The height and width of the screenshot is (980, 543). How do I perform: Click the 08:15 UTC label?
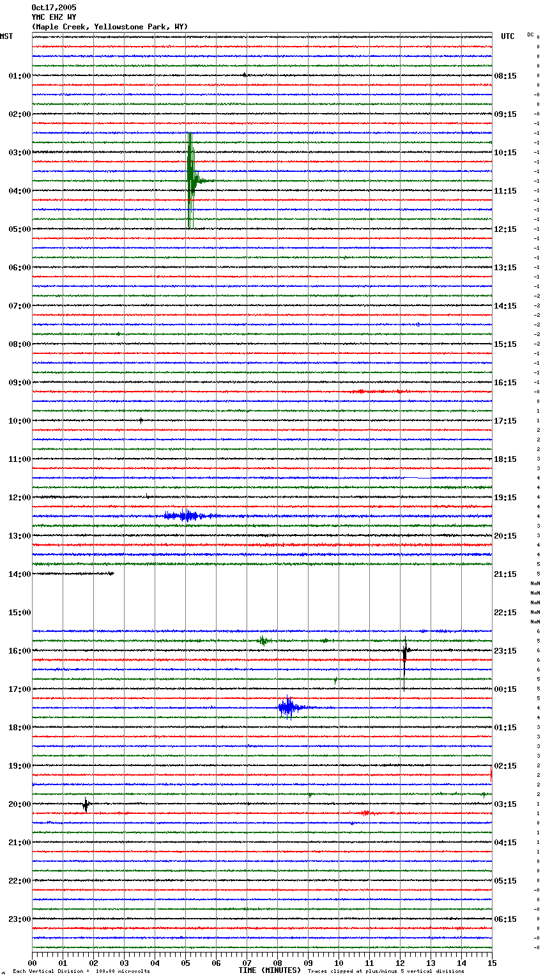(505, 76)
